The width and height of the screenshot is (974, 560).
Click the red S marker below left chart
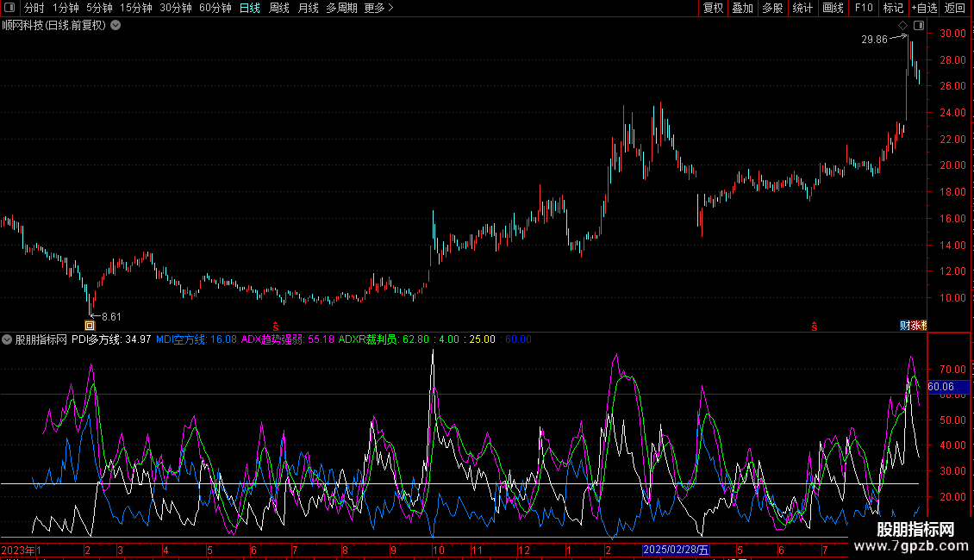click(x=276, y=326)
